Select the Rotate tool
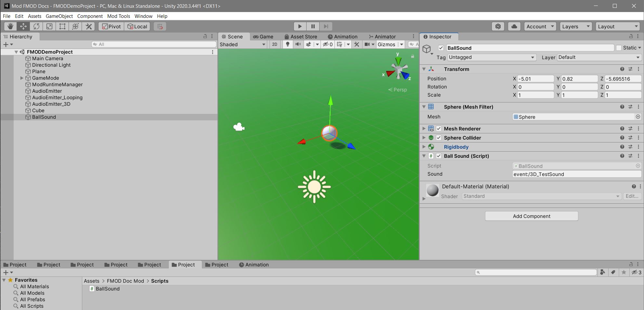 coord(36,26)
